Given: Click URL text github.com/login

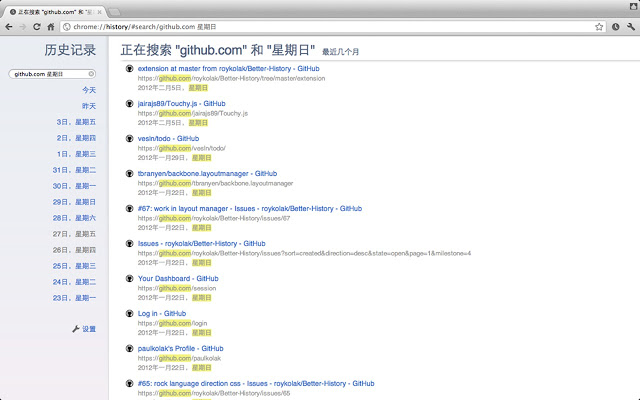Looking at the screenshot, I should [x=172, y=323].
